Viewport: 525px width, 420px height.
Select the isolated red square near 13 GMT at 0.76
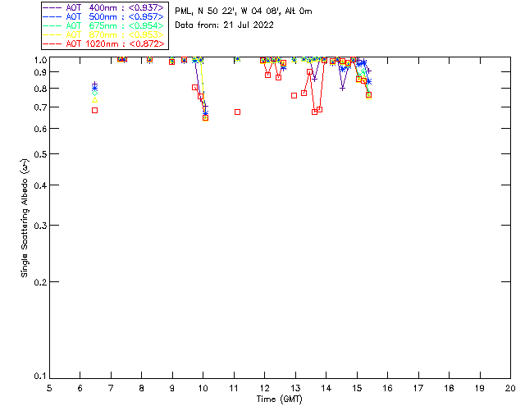tap(294, 96)
